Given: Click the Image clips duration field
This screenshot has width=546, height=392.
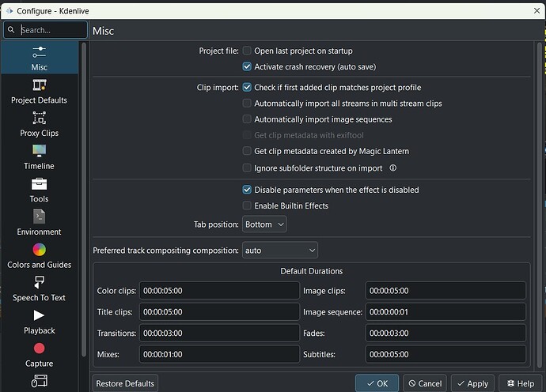Looking at the screenshot, I should (446, 290).
